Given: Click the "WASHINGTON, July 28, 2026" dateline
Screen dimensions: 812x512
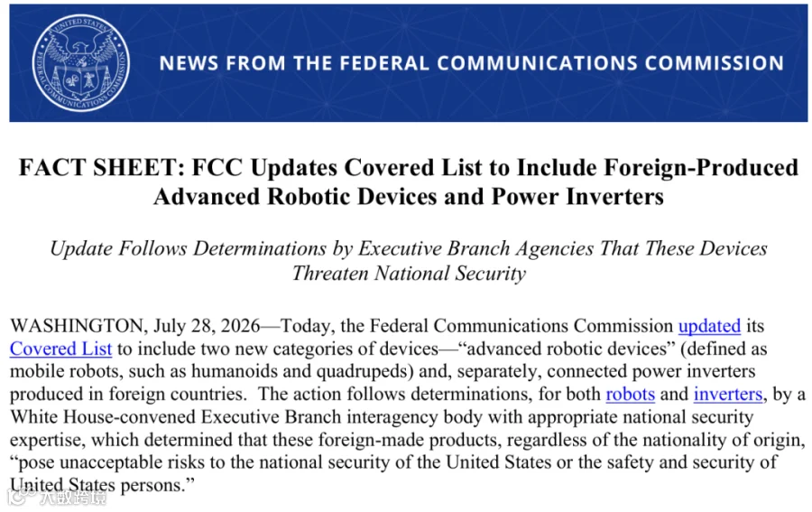Looking at the screenshot, I should (x=134, y=327).
